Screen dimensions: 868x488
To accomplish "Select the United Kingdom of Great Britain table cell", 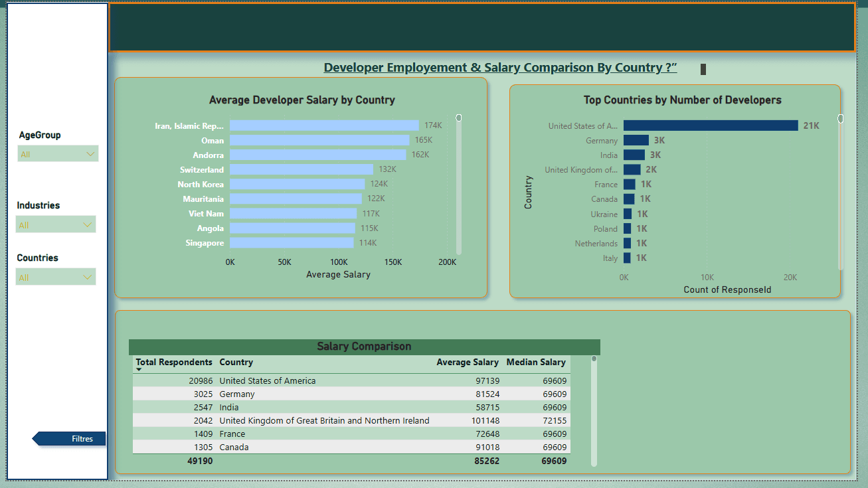I will point(324,421).
